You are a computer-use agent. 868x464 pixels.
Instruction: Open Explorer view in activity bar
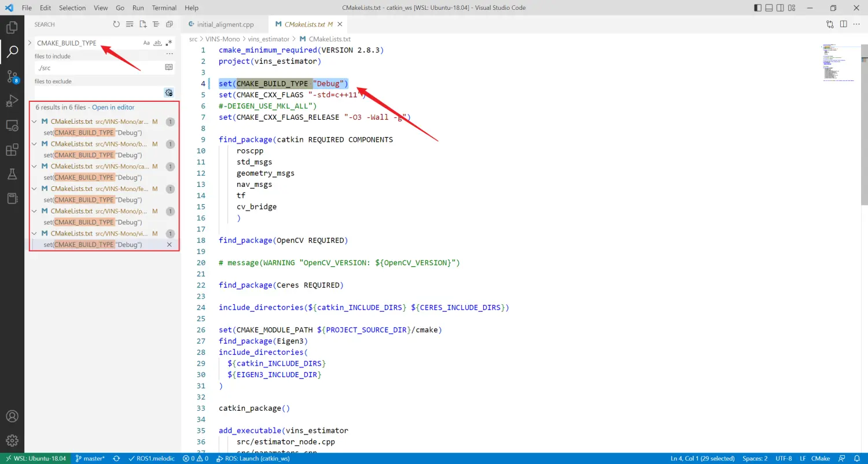pyautogui.click(x=12, y=27)
